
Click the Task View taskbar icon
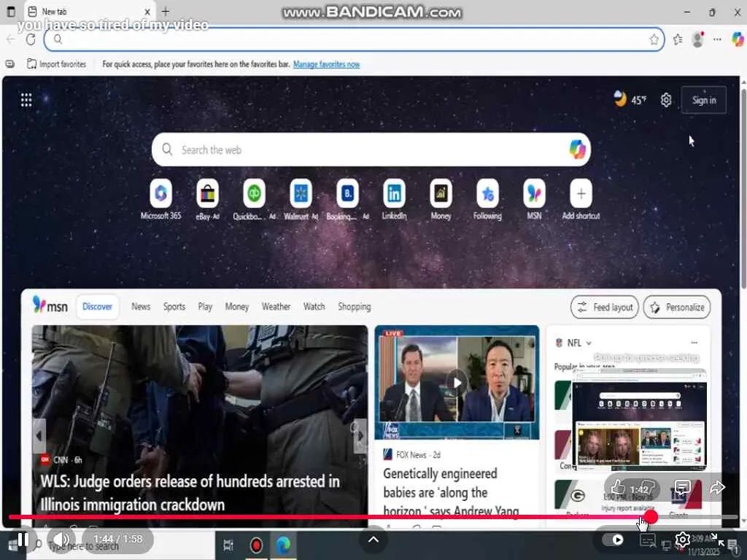228,545
